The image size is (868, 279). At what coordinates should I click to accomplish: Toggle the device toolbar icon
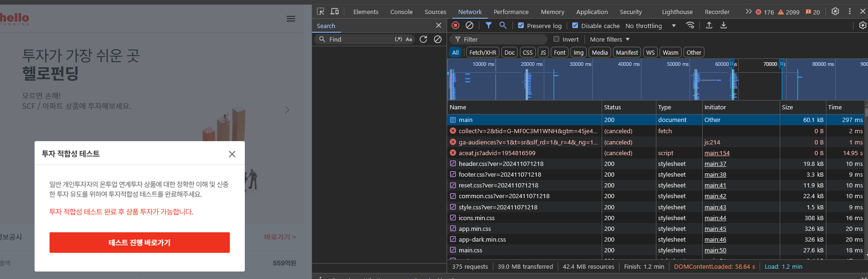(x=334, y=12)
